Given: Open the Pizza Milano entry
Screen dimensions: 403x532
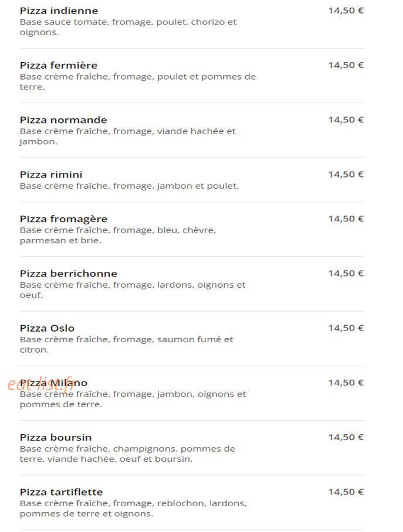Looking at the screenshot, I should click(x=53, y=383).
